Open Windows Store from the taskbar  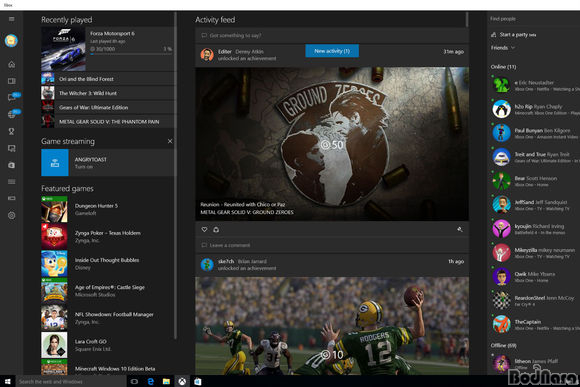[x=198, y=381]
